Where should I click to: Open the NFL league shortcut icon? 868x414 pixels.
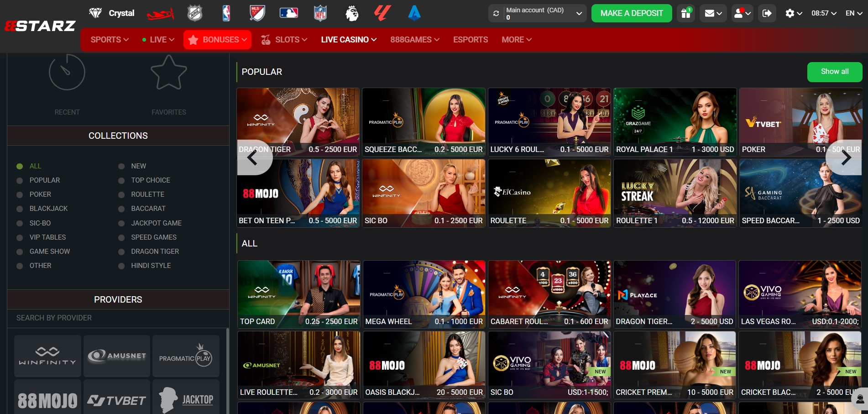[320, 13]
